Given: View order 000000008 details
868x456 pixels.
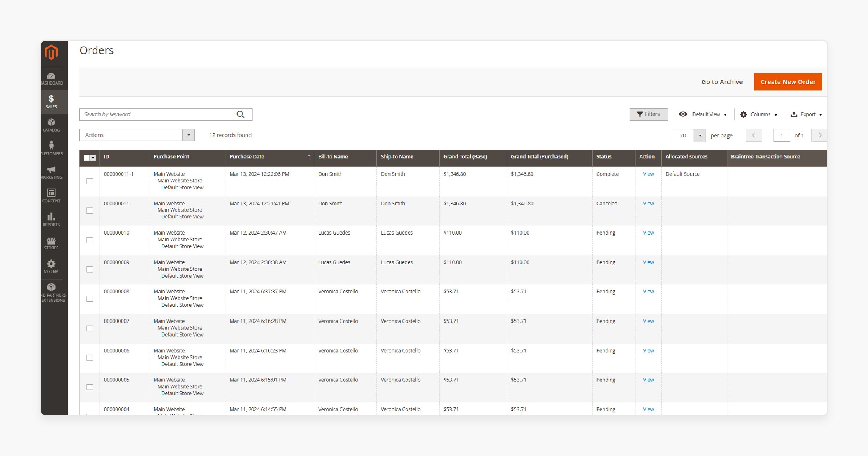Looking at the screenshot, I should pyautogui.click(x=648, y=291).
